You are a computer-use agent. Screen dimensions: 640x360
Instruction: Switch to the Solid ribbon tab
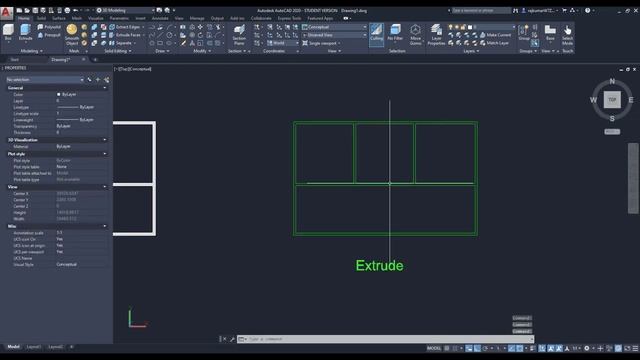pos(41,18)
